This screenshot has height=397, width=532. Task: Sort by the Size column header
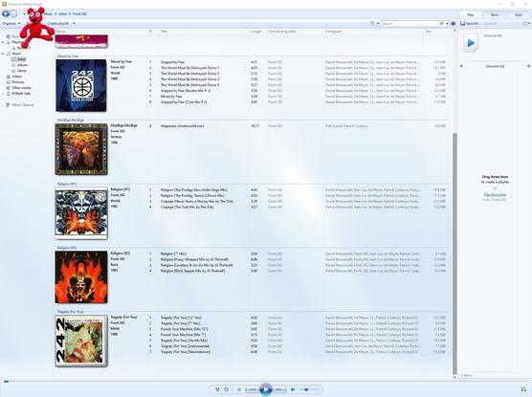[428, 32]
